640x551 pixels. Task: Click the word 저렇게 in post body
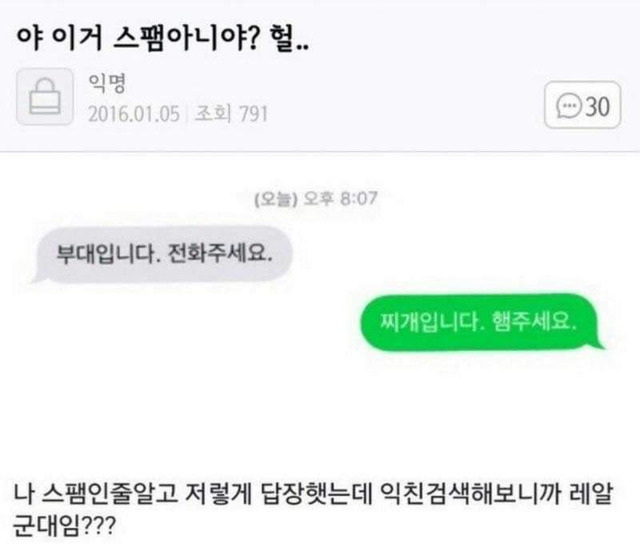219,493
